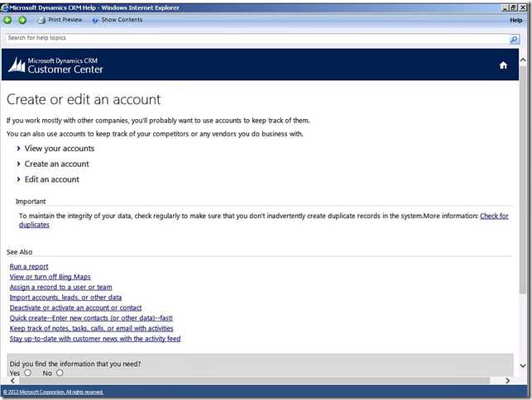The image size is (532, 400).
Task: Go forward with the green forward arrow
Action: 22,20
